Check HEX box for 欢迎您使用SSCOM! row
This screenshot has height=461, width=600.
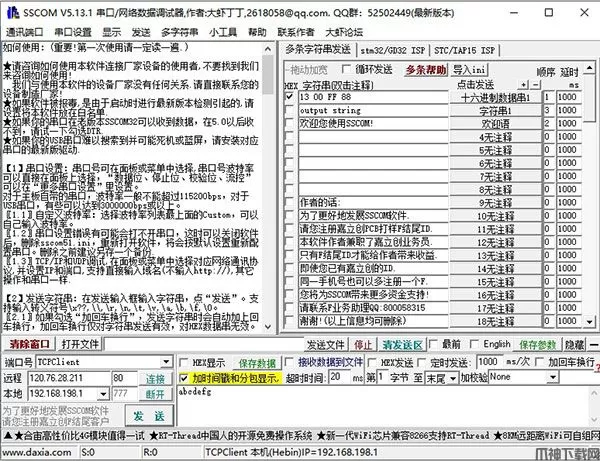click(x=290, y=123)
